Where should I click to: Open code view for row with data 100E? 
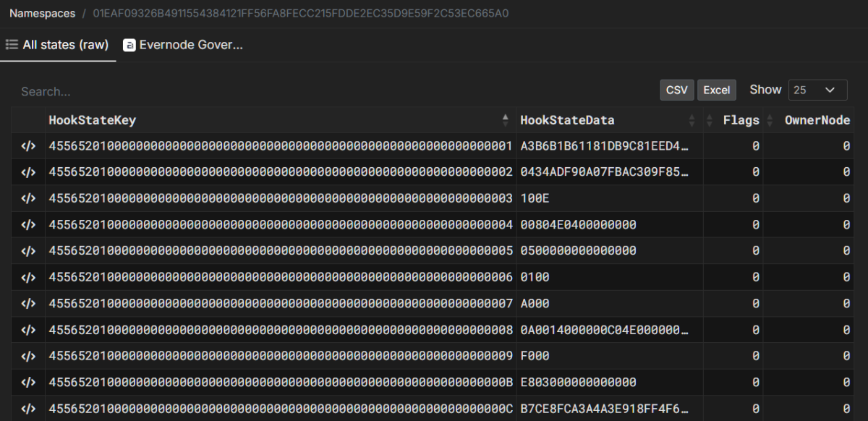point(28,199)
